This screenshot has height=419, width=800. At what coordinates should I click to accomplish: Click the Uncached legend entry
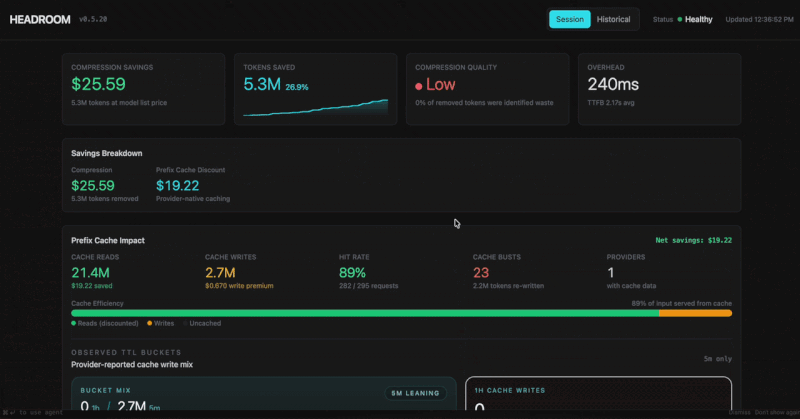(202, 323)
